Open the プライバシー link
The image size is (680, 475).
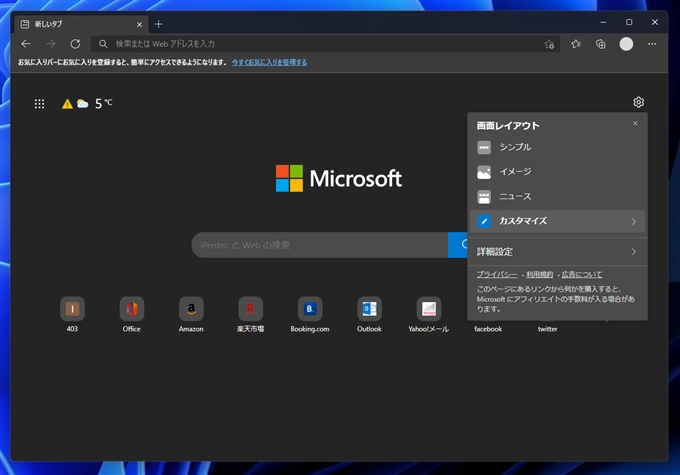pyautogui.click(x=497, y=274)
